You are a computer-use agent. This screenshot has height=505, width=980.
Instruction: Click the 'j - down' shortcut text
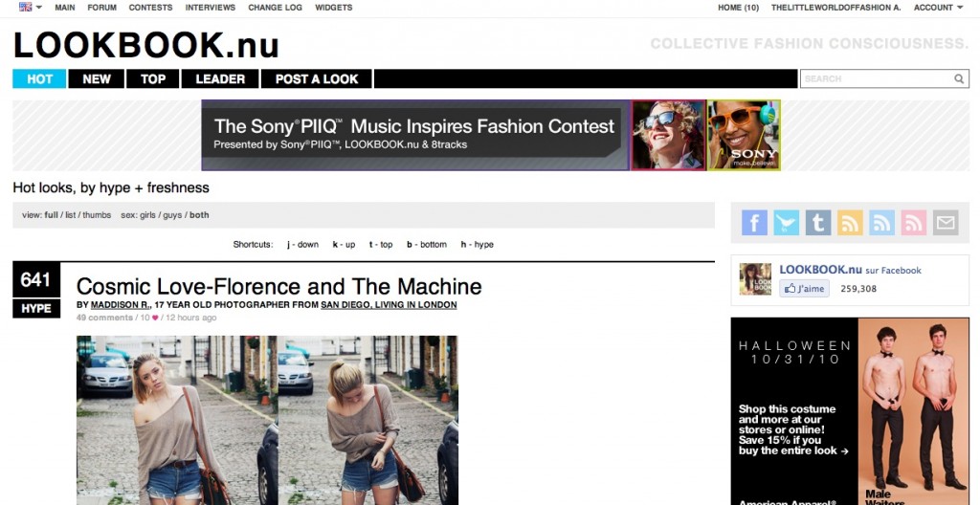(302, 245)
